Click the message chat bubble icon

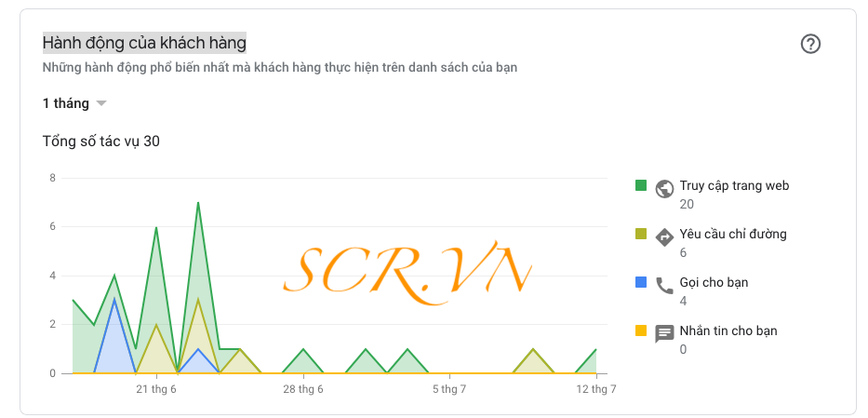[x=664, y=333]
